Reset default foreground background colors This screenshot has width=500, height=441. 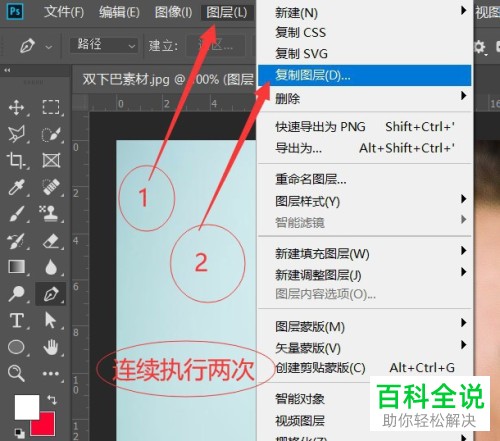[20, 433]
